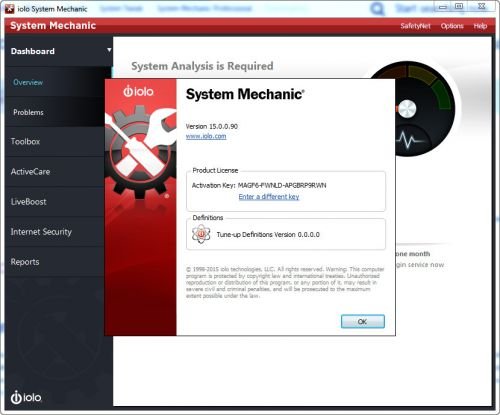The height and width of the screenshot is (415, 500).
Task: Click the OK button in About dialog
Action: click(363, 321)
